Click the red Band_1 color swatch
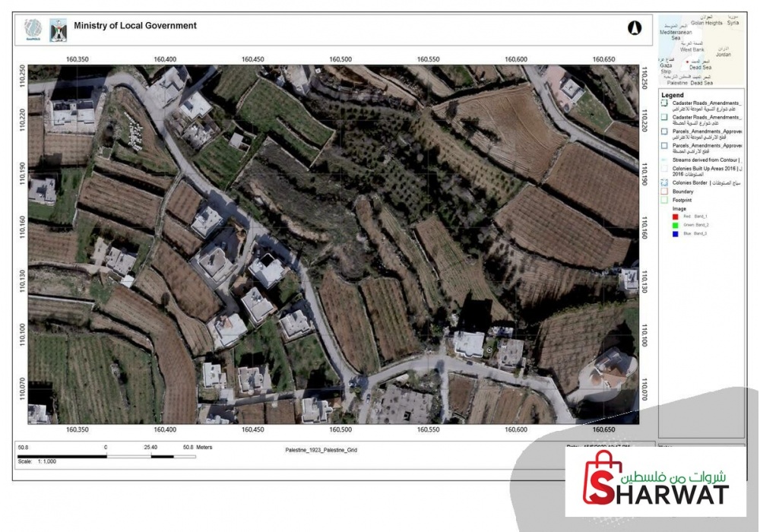 (x=675, y=217)
